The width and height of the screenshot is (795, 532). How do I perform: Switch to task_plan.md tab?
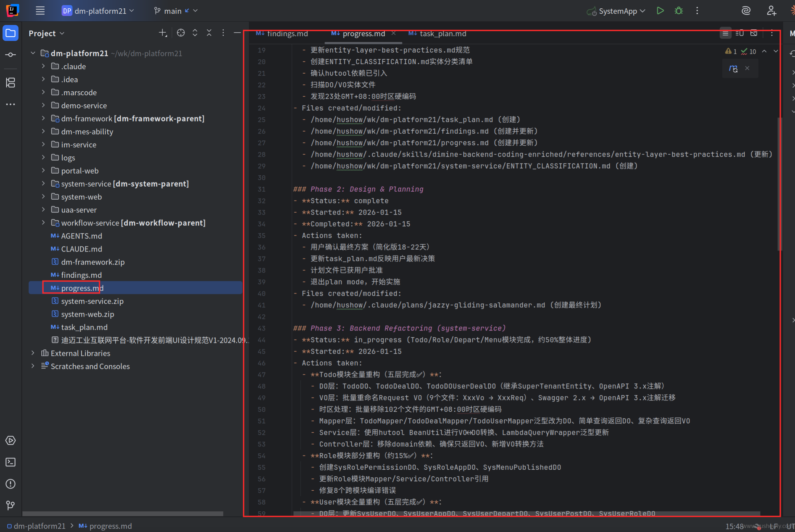tap(442, 34)
